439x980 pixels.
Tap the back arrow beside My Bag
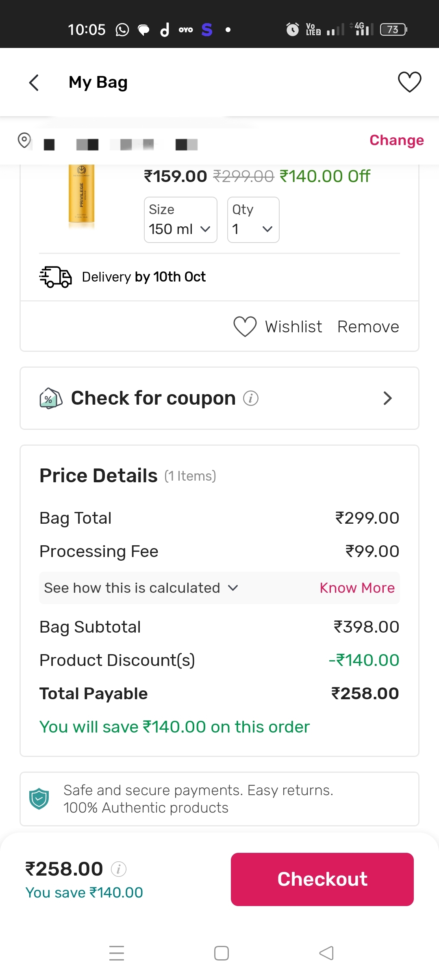[34, 82]
